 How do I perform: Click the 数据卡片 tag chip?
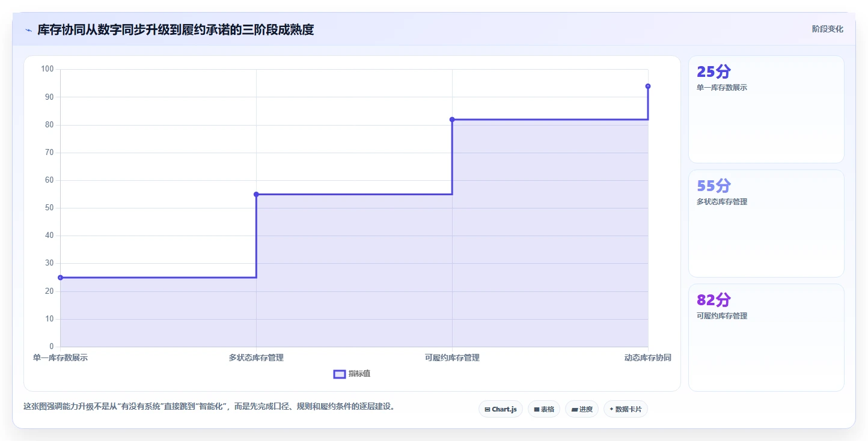coord(626,409)
